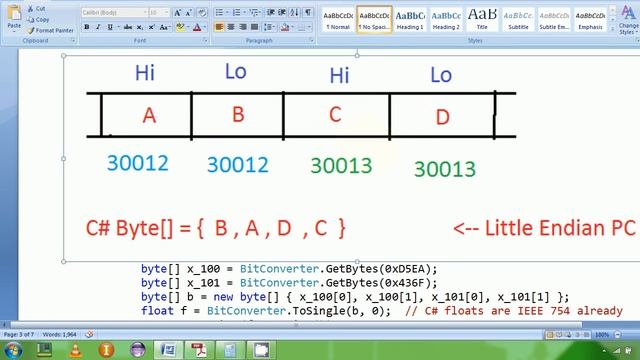Show paragraph marks and formatting symbols
The width and height of the screenshot is (640, 360).
tap(308, 13)
